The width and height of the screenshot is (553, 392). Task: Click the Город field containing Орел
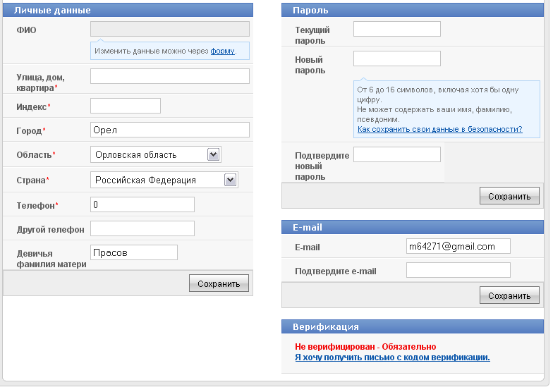169,130
